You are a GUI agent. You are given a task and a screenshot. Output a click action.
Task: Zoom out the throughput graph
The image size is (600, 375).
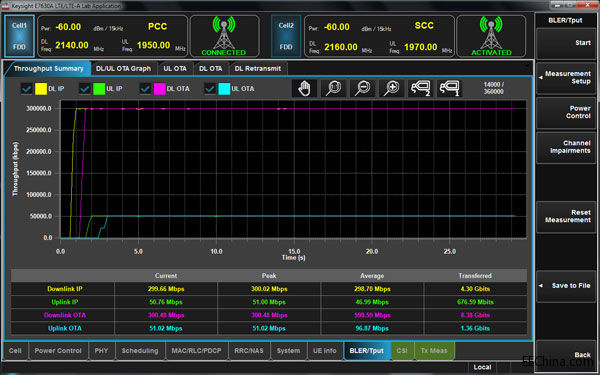362,89
